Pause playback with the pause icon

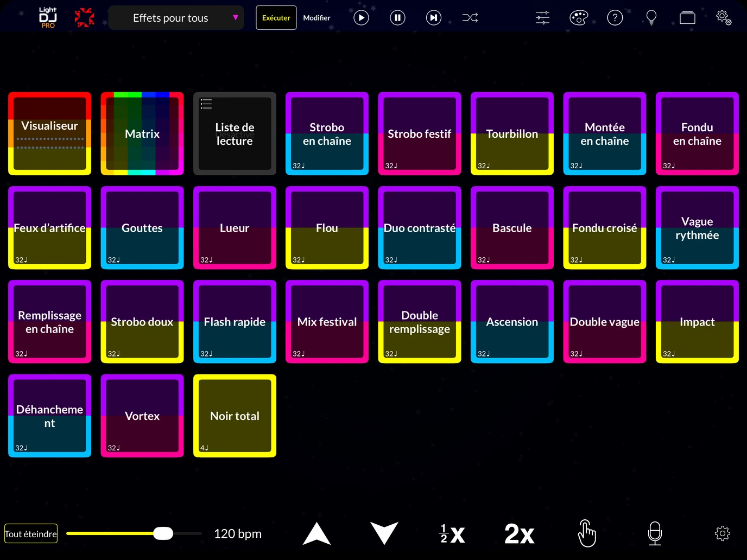point(397,18)
